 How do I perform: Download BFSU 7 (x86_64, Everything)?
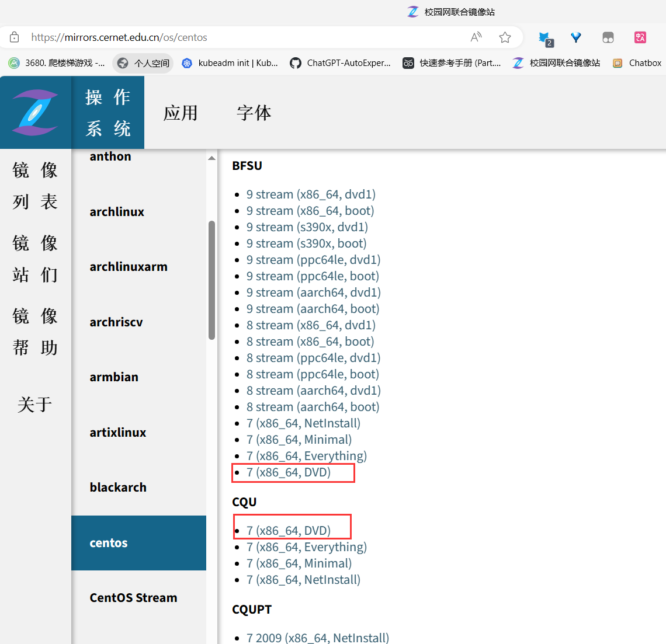[307, 456]
